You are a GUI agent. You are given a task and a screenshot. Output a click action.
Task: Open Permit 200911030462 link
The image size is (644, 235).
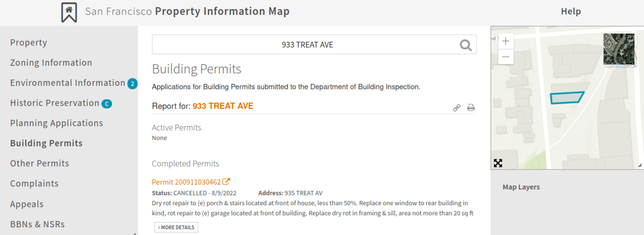[x=187, y=182]
